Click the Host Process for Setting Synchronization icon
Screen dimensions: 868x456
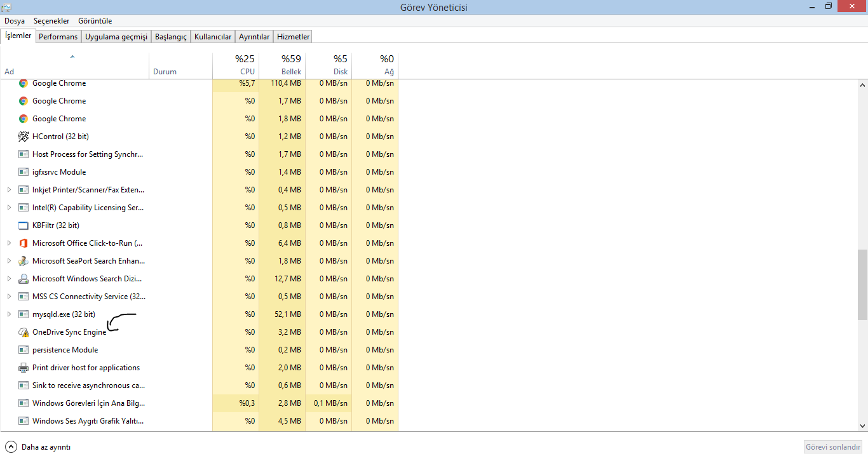pos(24,154)
